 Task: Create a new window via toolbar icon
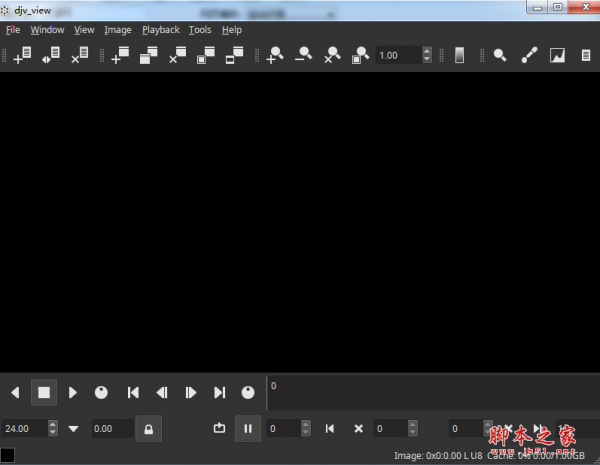click(120, 55)
